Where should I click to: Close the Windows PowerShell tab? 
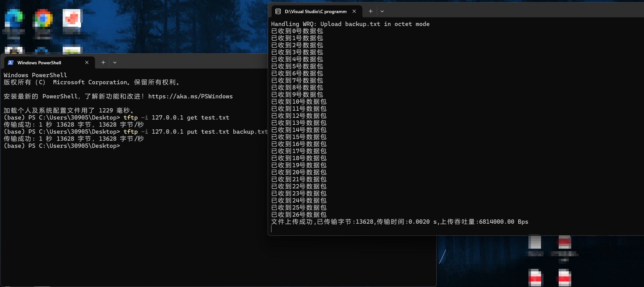coord(87,63)
